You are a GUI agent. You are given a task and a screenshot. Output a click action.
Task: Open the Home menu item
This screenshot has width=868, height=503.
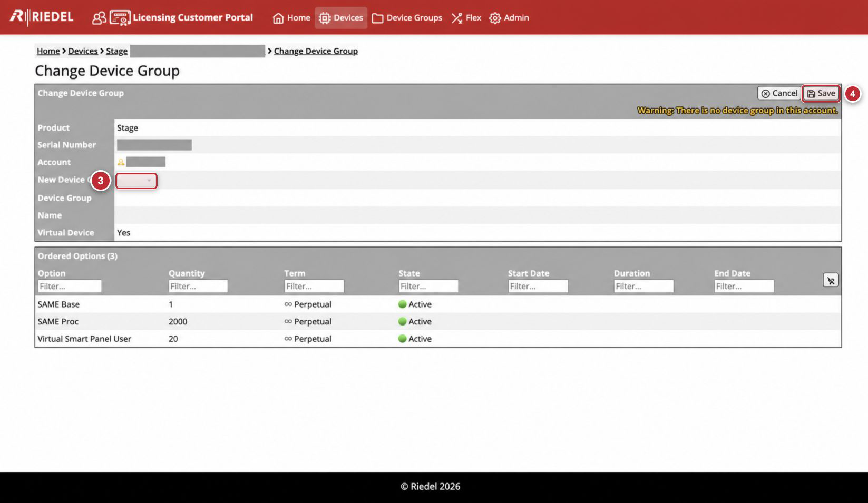tap(291, 18)
